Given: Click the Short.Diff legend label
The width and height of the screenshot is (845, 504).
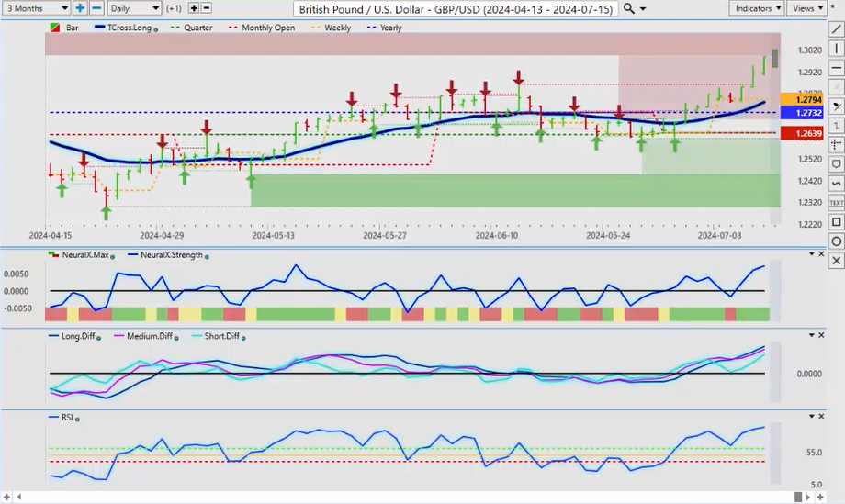Looking at the screenshot, I should click(x=222, y=336).
